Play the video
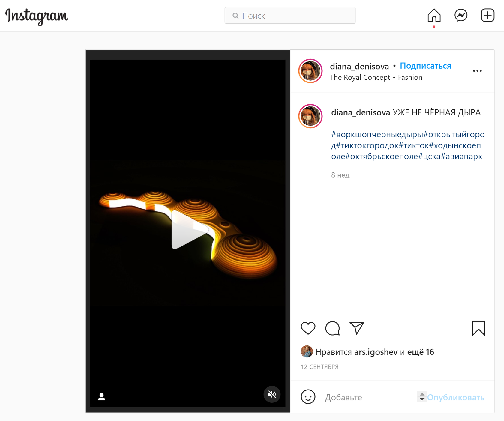Screen dimensions: 504x421 pos(188,230)
